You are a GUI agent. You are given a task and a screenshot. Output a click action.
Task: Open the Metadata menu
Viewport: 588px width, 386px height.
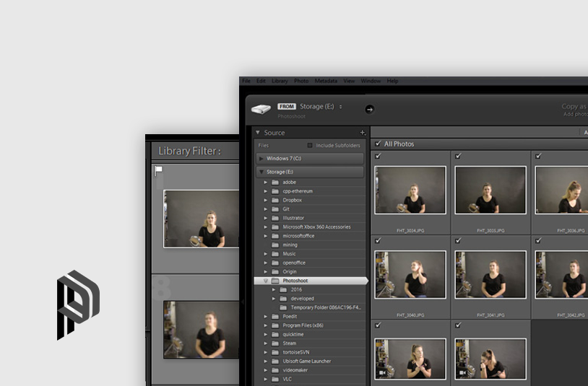tap(326, 81)
